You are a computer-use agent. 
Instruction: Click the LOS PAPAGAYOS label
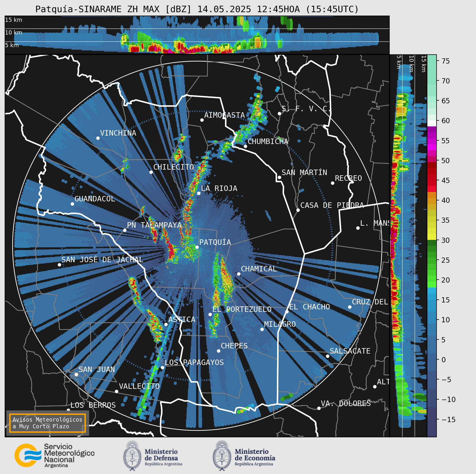coord(194,363)
